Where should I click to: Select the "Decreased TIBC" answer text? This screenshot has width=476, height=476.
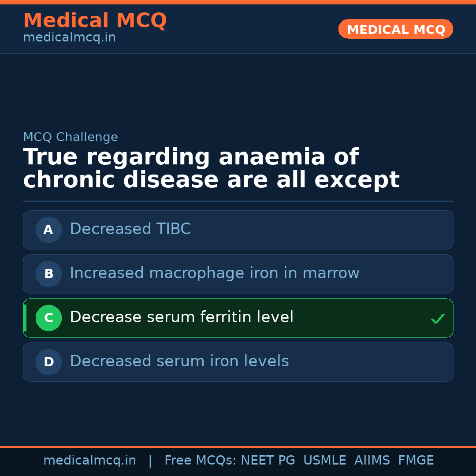pyautogui.click(x=130, y=229)
